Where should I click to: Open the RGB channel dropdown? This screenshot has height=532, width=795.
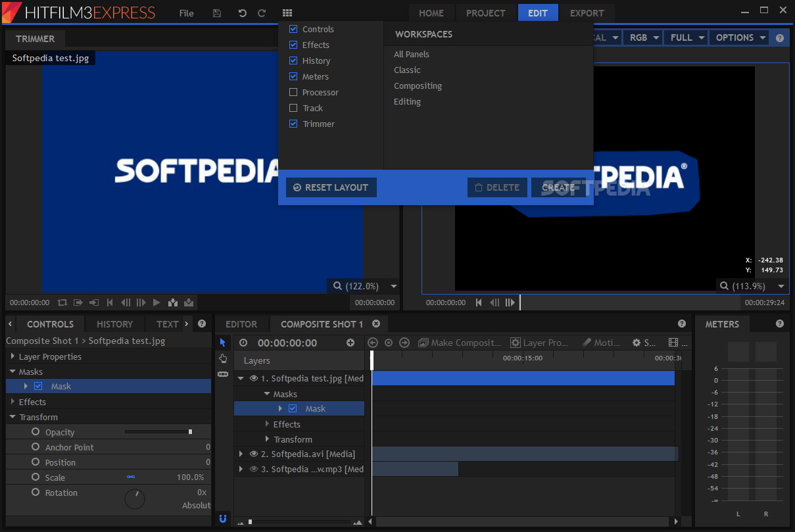pos(642,37)
